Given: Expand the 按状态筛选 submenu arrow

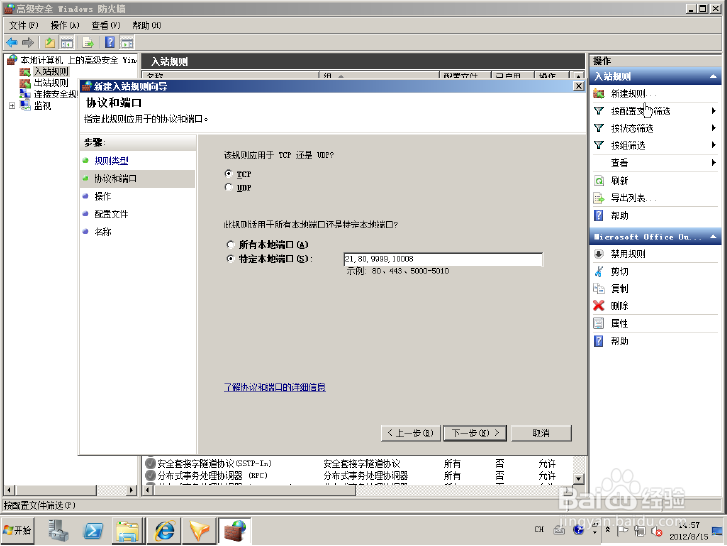Looking at the screenshot, I should pos(714,128).
